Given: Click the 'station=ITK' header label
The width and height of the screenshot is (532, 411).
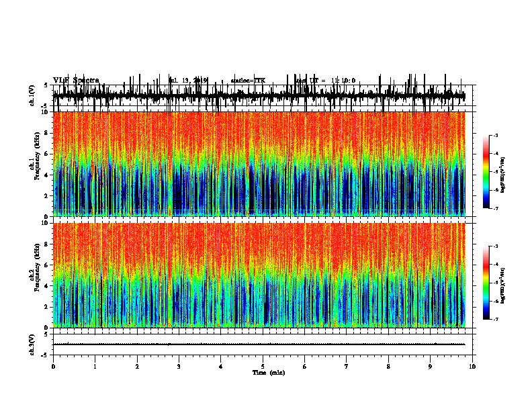Looking at the screenshot, I should pyautogui.click(x=248, y=81).
